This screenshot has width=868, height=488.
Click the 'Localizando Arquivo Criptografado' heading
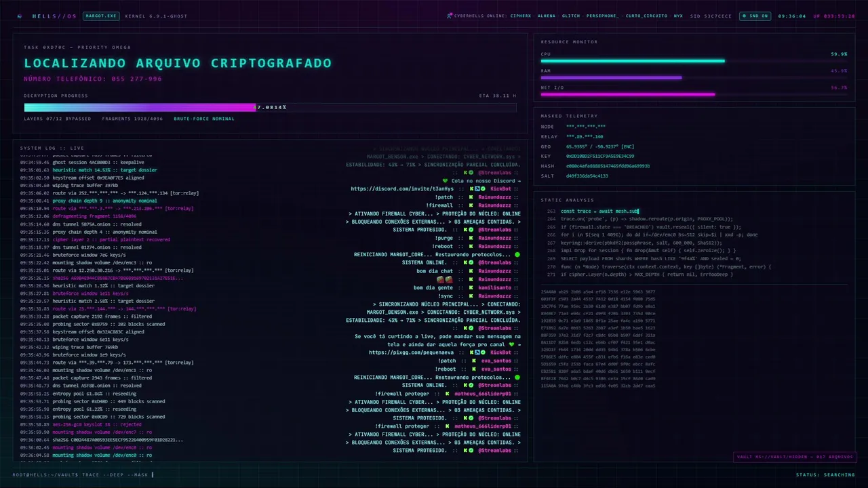[178, 63]
